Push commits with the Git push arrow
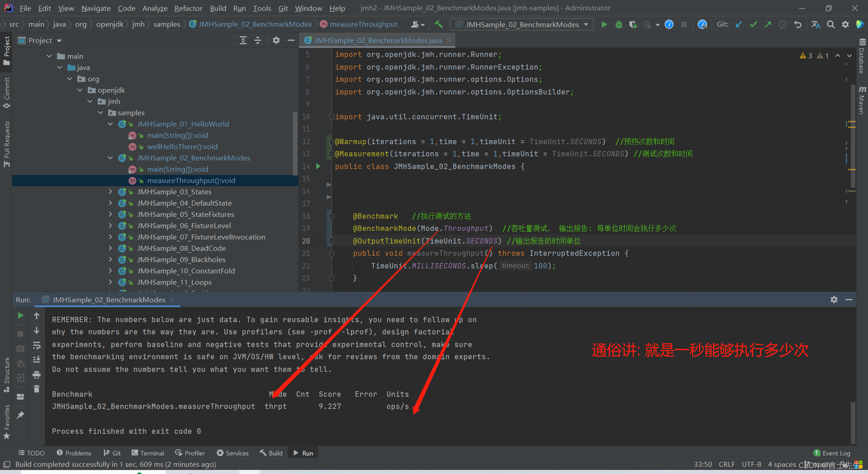The image size is (868, 474). 768,24
